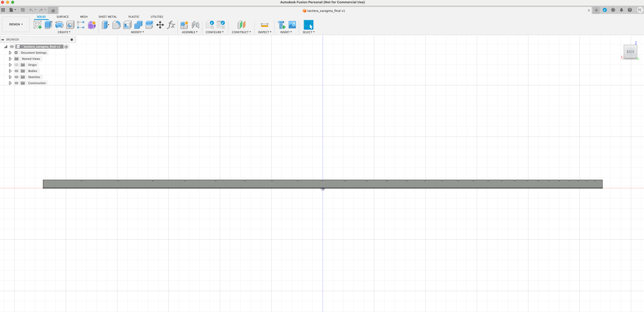Viewport: 644px width, 312px height.
Task: Collapse the BROWSER panel
Action: click(x=3, y=40)
